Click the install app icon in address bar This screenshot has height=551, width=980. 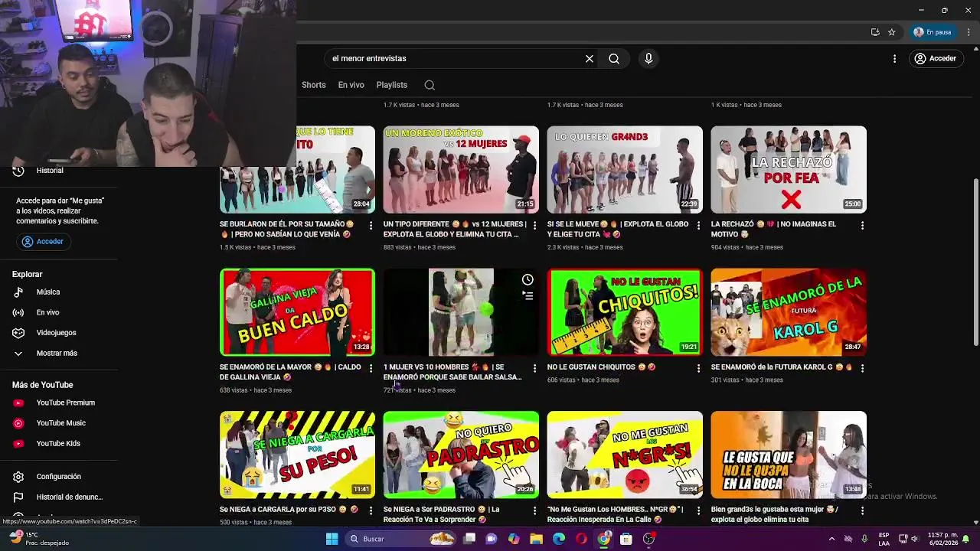pyautogui.click(x=875, y=32)
